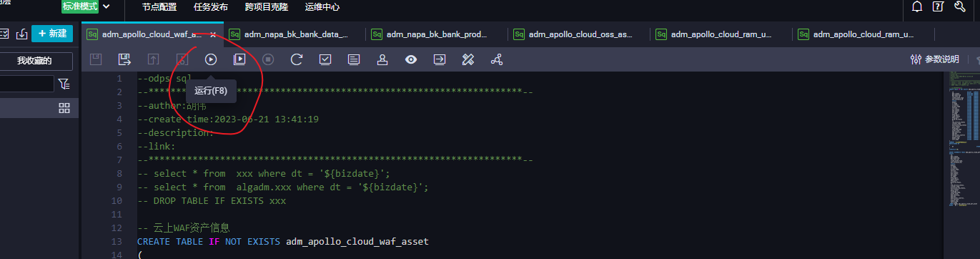Open 参数说明 settings panel

click(x=934, y=59)
